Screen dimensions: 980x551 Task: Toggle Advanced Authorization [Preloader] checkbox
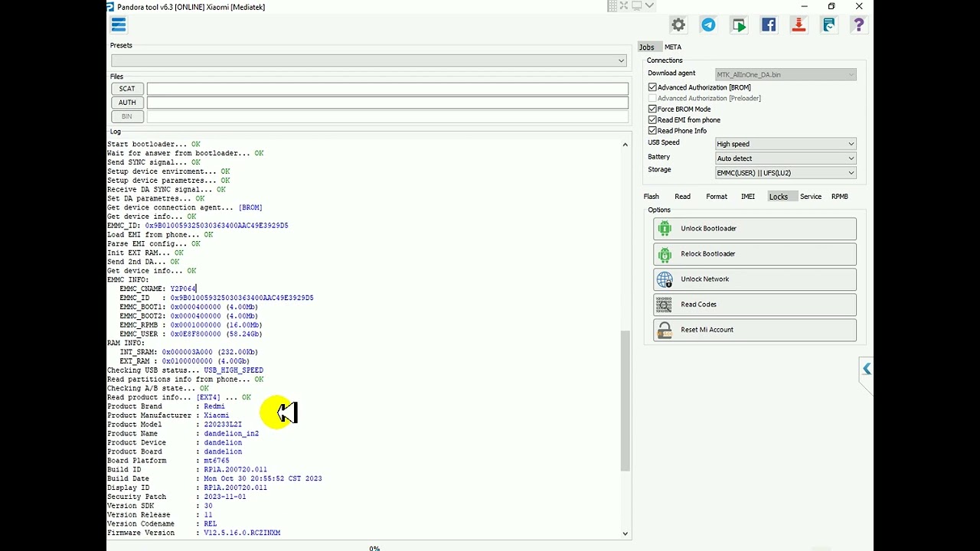(652, 98)
